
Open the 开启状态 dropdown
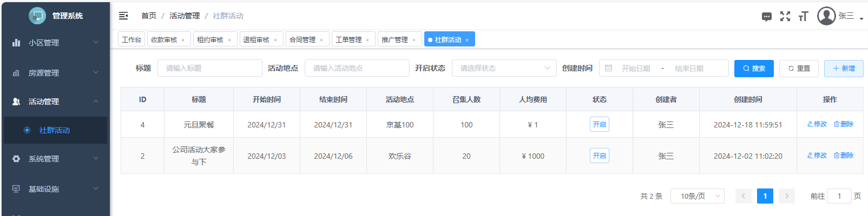(504, 68)
